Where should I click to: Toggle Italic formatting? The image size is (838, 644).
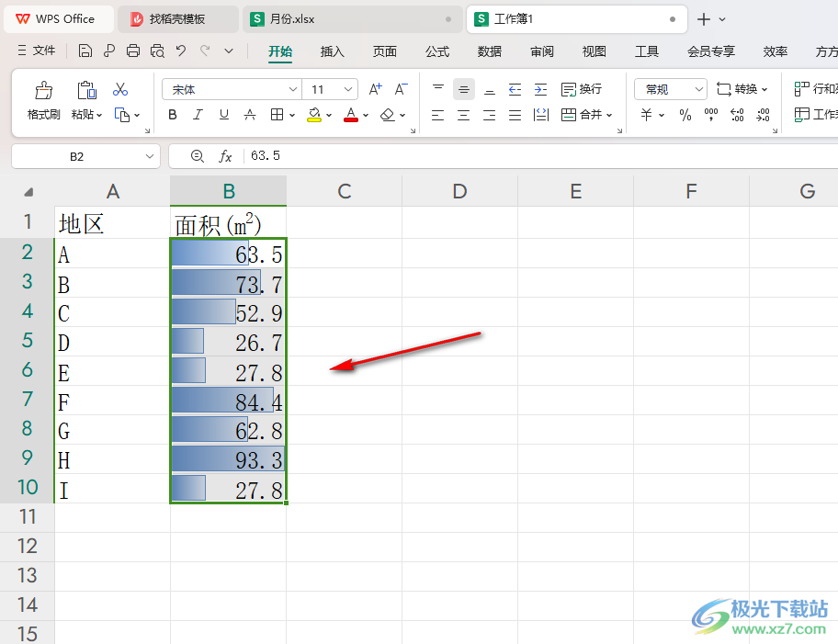[198, 114]
